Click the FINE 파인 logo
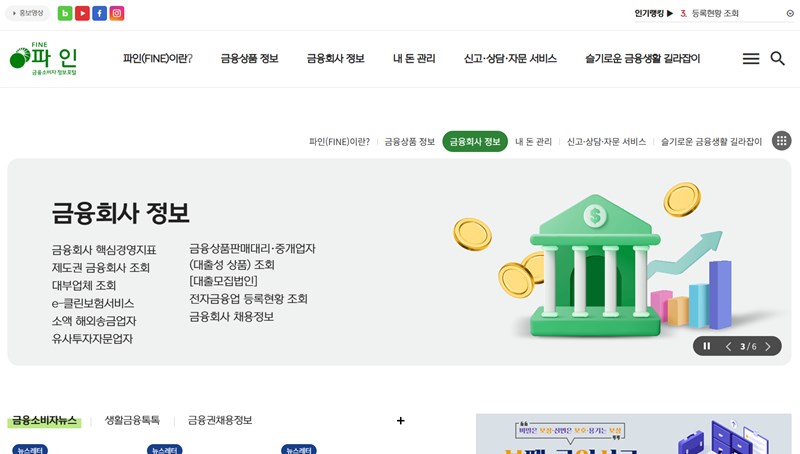 (43, 59)
